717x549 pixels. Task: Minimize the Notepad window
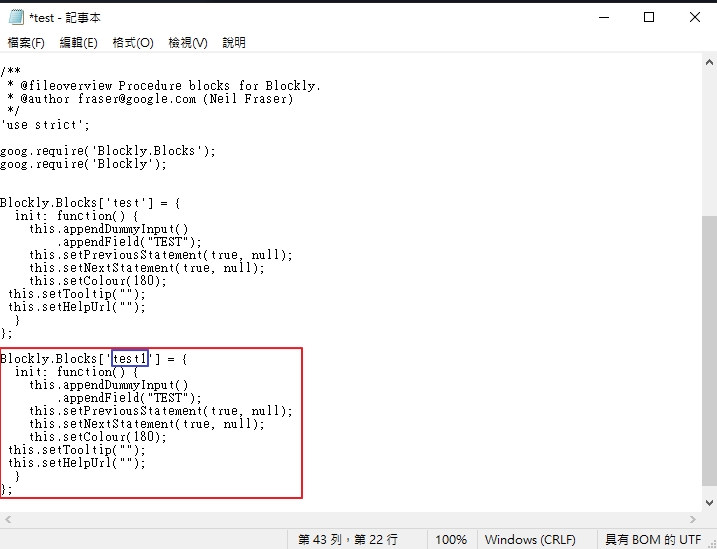604,17
